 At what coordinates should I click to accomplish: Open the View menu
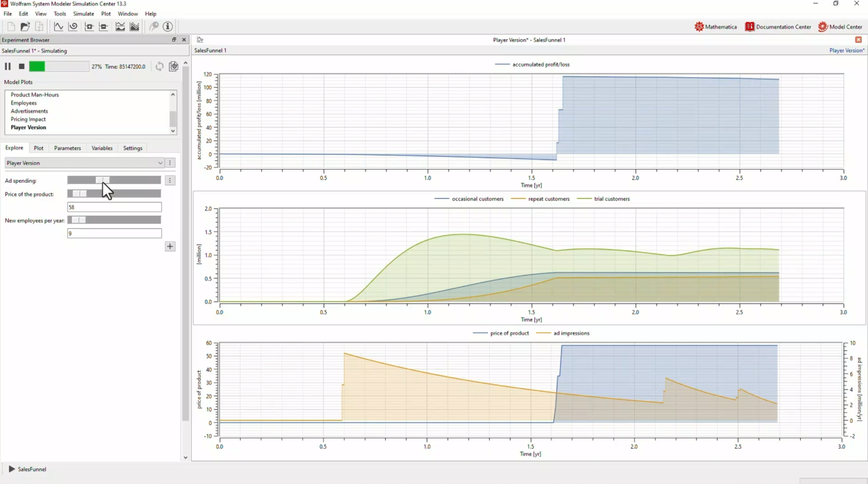pyautogui.click(x=41, y=14)
